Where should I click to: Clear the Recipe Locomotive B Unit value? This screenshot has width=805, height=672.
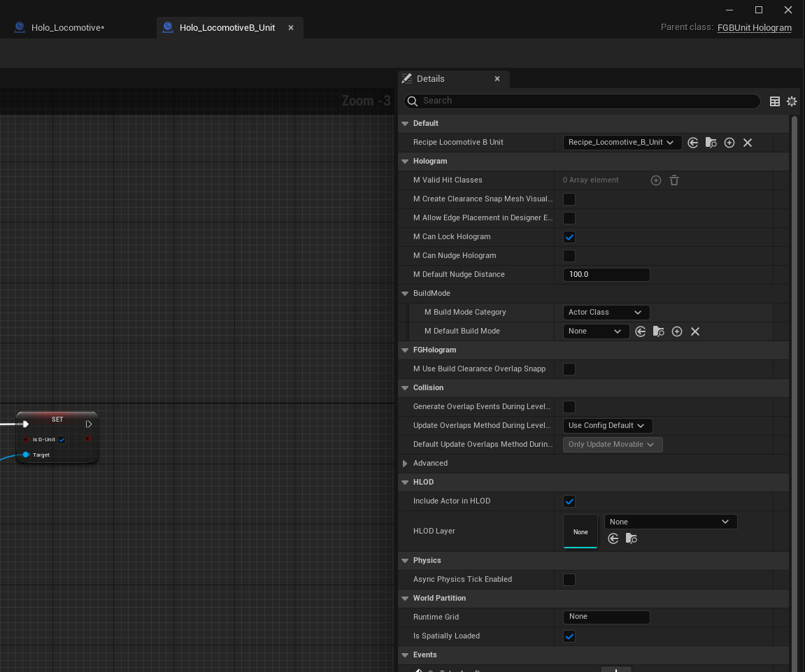747,143
